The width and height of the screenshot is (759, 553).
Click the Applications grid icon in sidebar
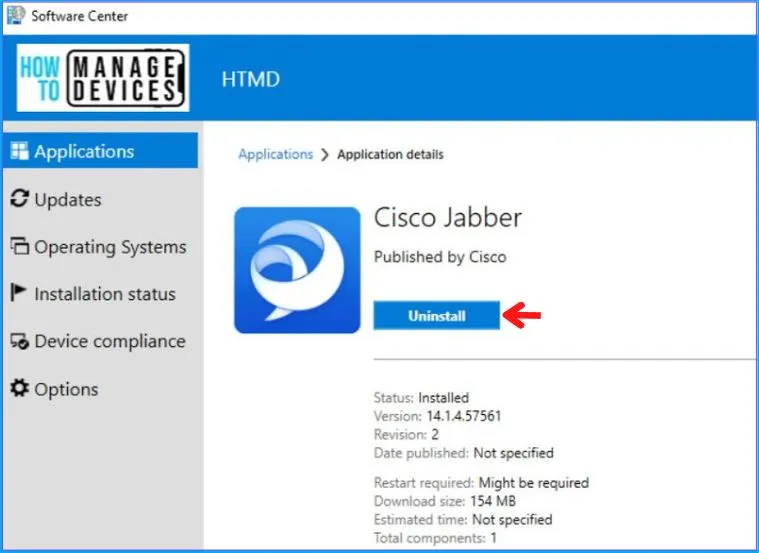coord(20,151)
